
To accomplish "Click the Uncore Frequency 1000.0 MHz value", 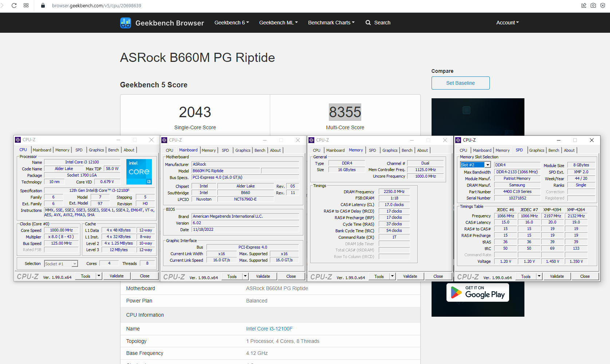I will [x=425, y=176].
